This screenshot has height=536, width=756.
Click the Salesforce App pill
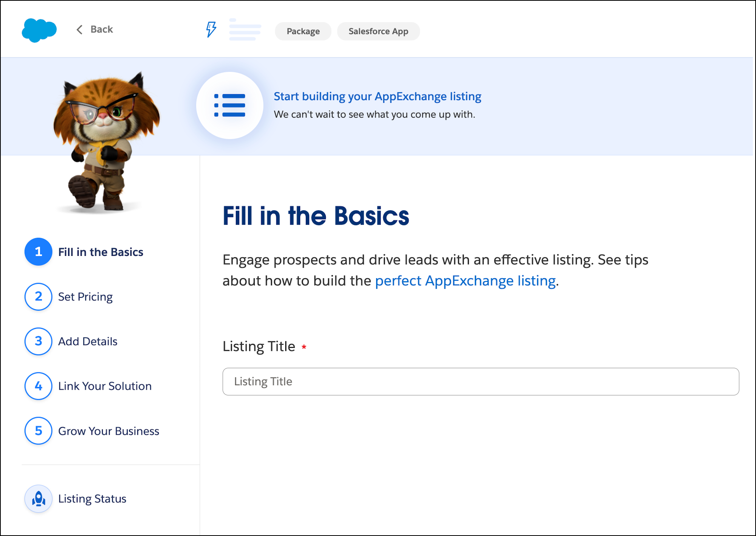(x=378, y=31)
